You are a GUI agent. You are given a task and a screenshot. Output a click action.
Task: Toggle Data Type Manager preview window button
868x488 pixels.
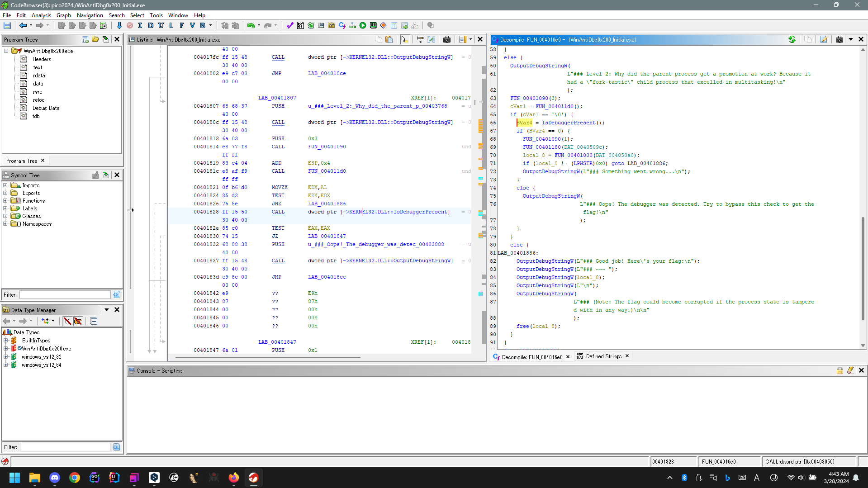tap(94, 321)
